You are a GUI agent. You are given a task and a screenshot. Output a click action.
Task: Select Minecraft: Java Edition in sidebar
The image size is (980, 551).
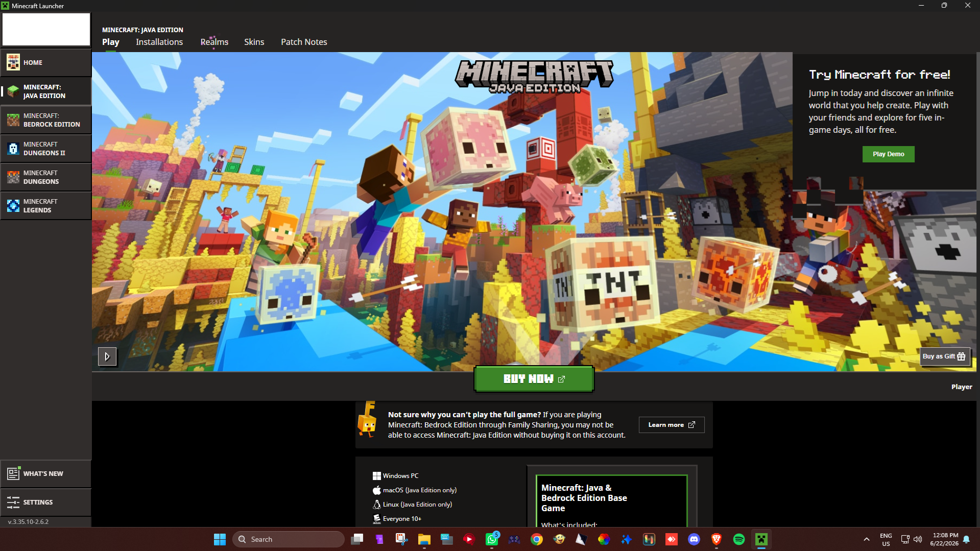click(x=46, y=91)
